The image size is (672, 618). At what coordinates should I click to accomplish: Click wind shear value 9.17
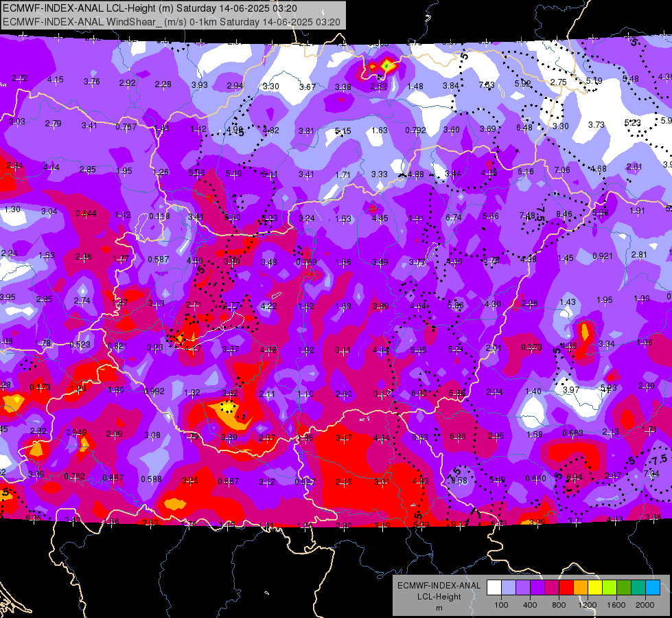click(x=460, y=524)
